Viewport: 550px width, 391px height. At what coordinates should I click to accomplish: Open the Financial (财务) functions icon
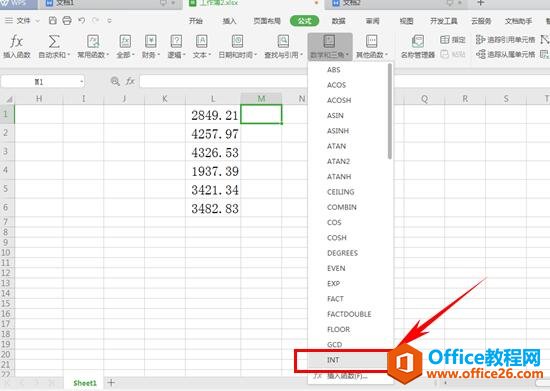pyautogui.click(x=151, y=41)
